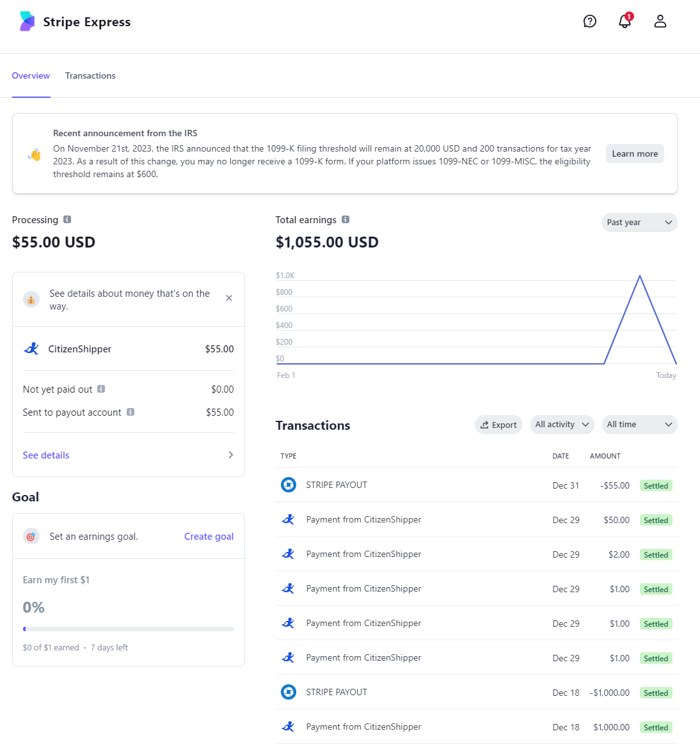Image resolution: width=700 pixels, height=754 pixels.
Task: Open the Dec 31 STRIPE PAYOUT transaction
Action: (x=476, y=485)
